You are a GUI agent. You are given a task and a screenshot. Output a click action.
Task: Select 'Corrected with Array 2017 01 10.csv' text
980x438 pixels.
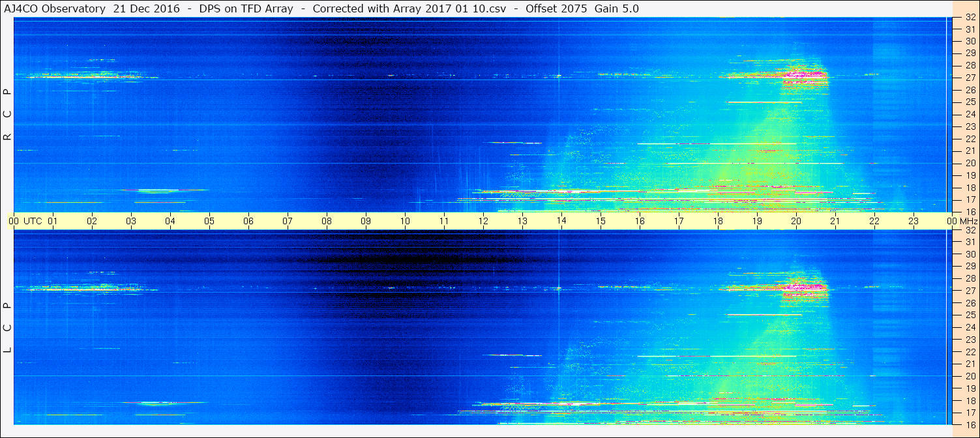click(409, 8)
